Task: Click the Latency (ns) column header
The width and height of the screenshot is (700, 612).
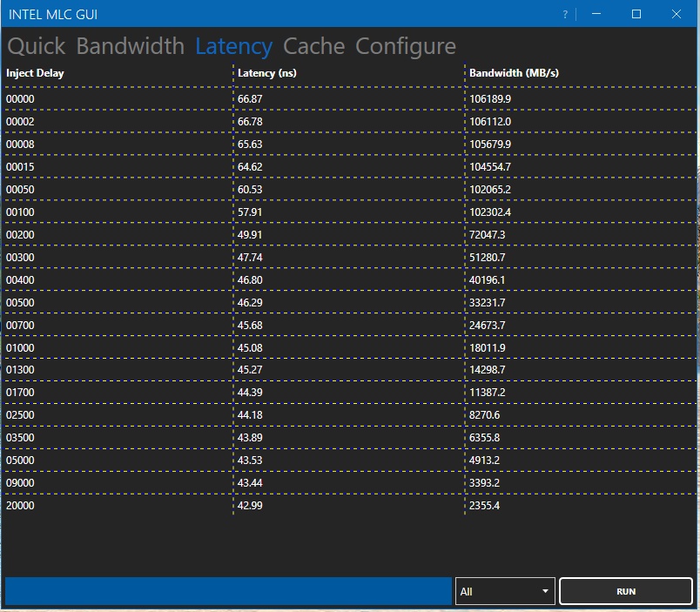Action: 267,73
